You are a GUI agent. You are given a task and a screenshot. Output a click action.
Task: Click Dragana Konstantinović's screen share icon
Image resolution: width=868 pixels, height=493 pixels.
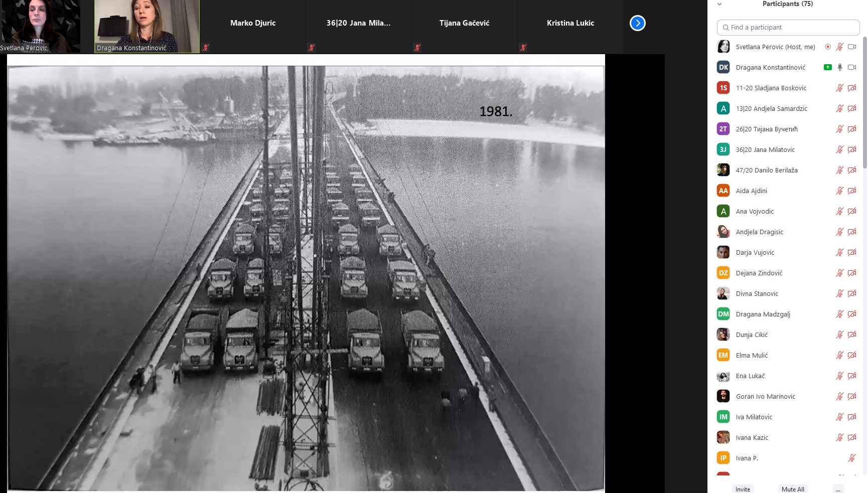tap(828, 67)
